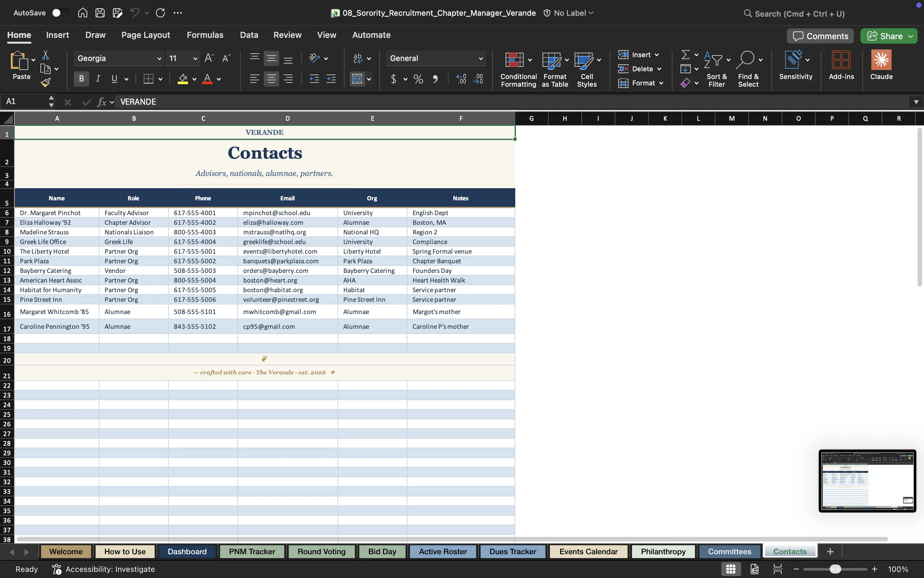Adjust the zoom slider handle
Viewport: 924px width, 578px height.
tap(835, 569)
